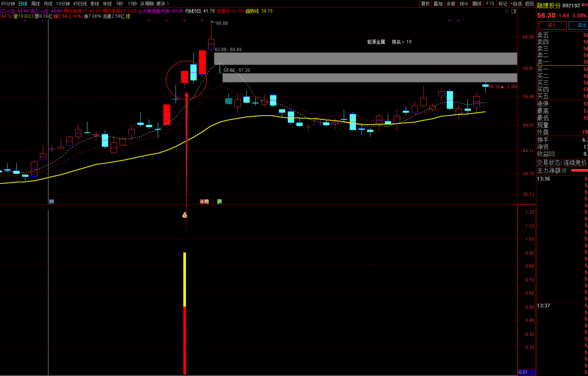Toggle 复权 price adjustment
Screen dimensions: 588x376
425,4
